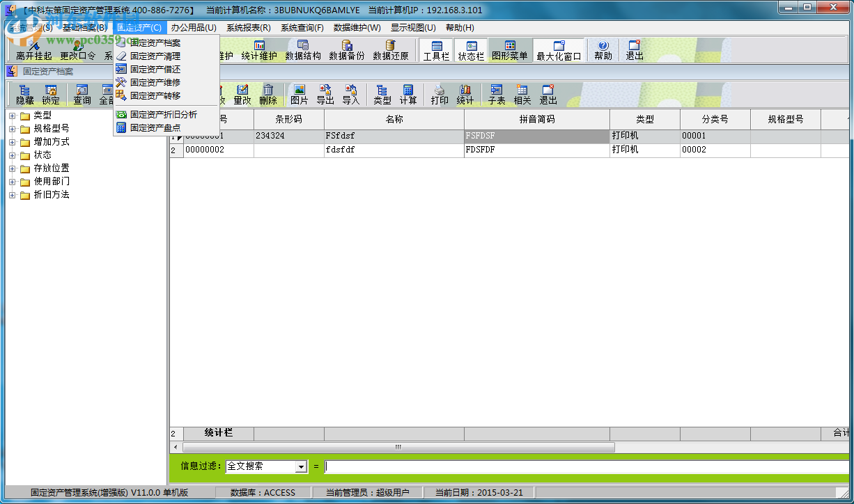
Task: Click the 导出 export icon
Action: click(x=325, y=95)
